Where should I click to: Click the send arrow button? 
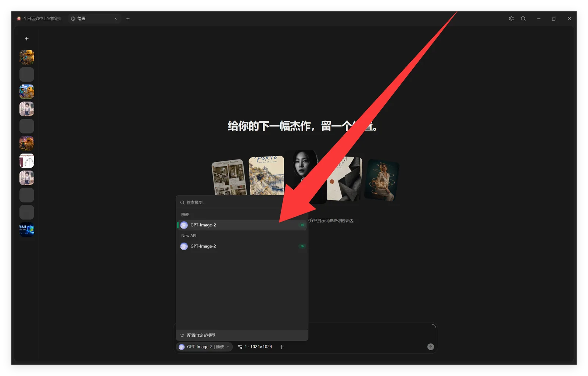point(431,347)
